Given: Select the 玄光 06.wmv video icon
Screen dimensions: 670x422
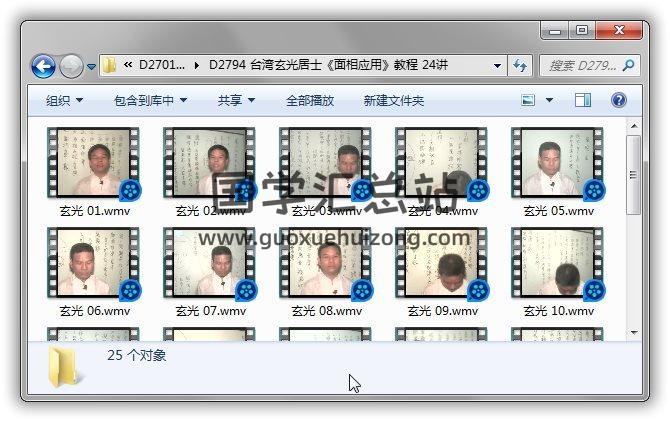Looking at the screenshot, I should pos(94,263).
